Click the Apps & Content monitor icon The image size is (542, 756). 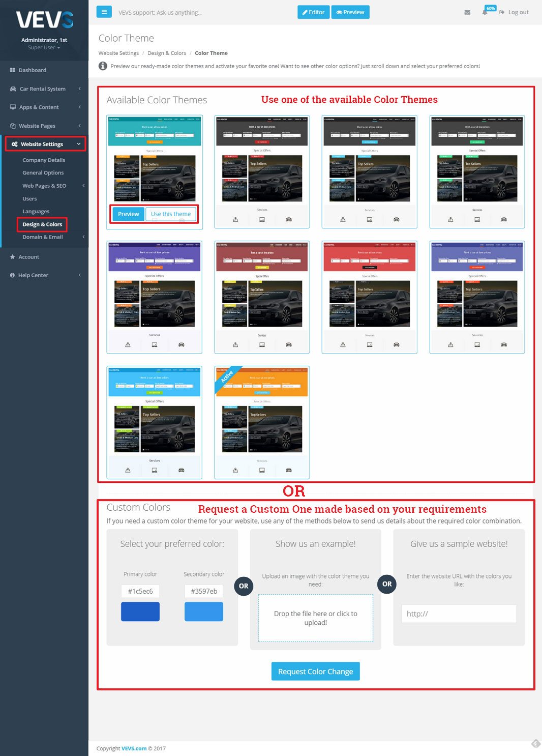tap(13, 107)
